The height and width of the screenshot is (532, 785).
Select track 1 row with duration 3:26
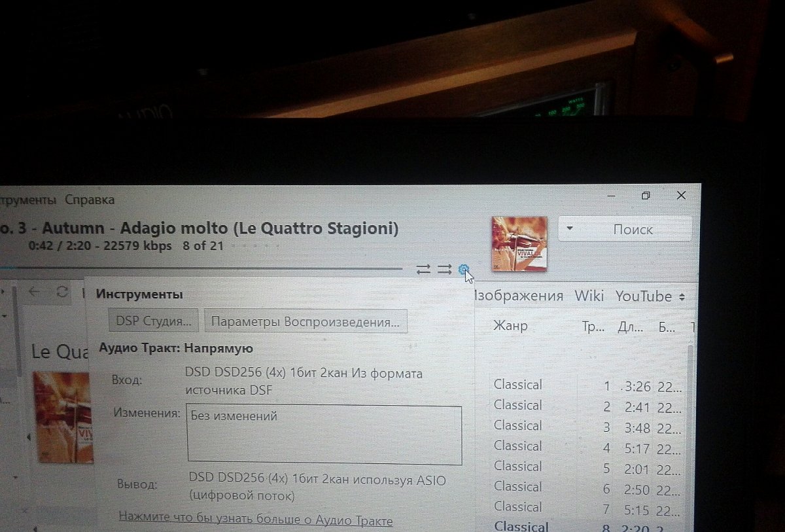587,385
